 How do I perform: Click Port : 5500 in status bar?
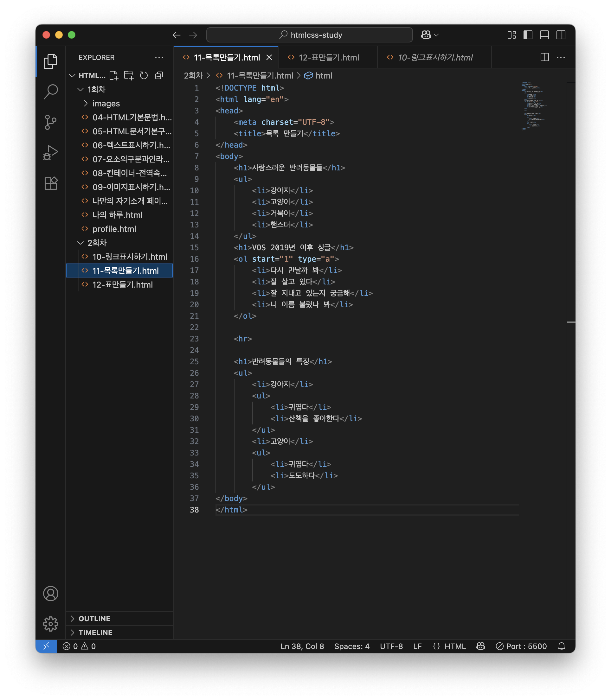point(521,646)
